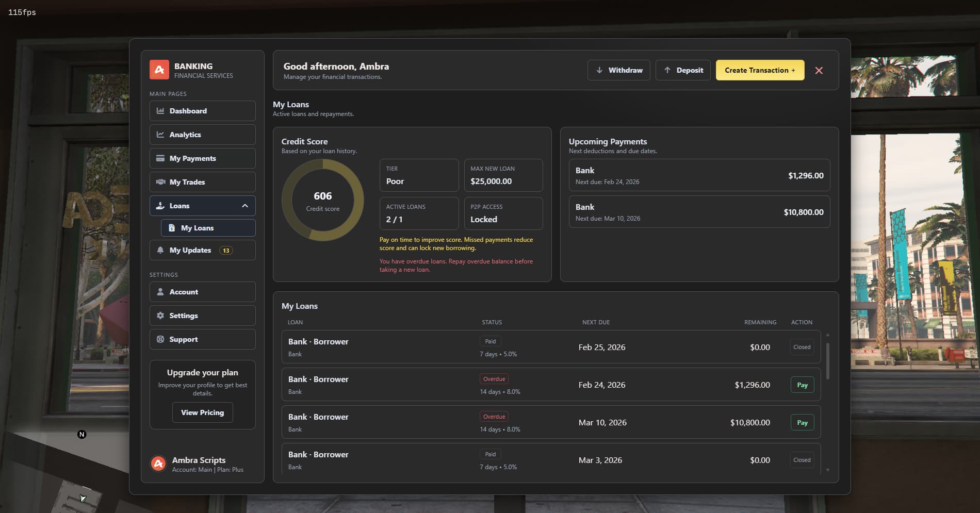Viewport: 980px width, 513px height.
Task: Select the My Loans submenu item
Action: [208, 228]
